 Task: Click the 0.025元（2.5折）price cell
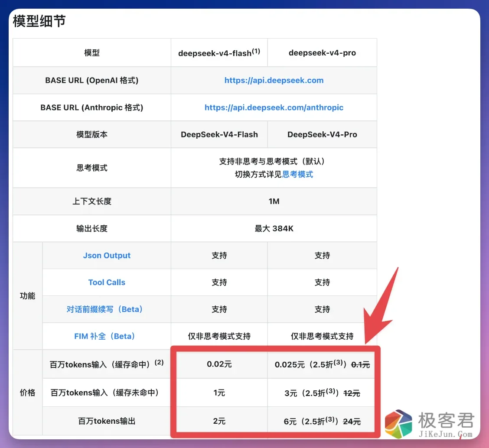point(322,364)
